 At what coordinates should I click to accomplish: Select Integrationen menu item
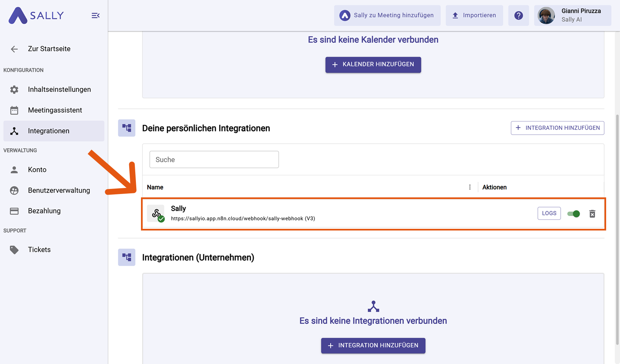(x=54, y=131)
